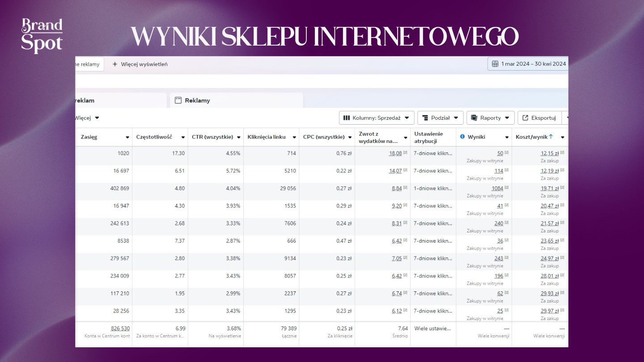Screen dimensions: 644x362
Task: Click the sort arrow in Koszt/wynik header
Action: (x=551, y=137)
